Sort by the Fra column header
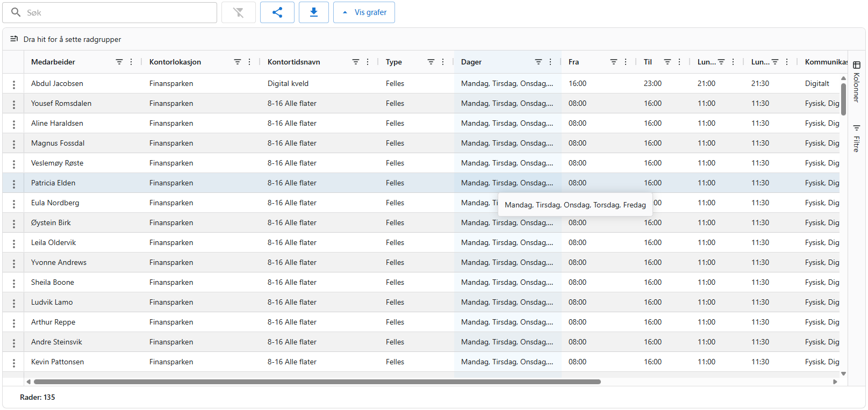This screenshot has width=868, height=410. pyautogui.click(x=574, y=62)
